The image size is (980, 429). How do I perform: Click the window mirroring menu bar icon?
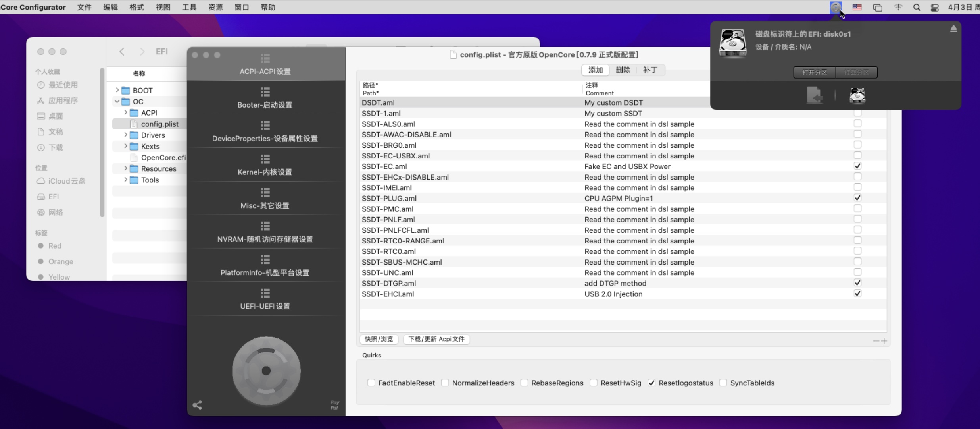tap(878, 7)
